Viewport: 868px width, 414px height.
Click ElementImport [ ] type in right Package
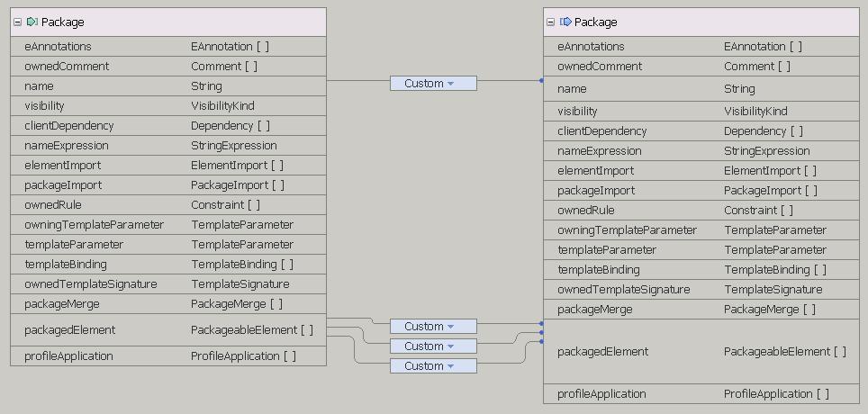click(x=770, y=170)
